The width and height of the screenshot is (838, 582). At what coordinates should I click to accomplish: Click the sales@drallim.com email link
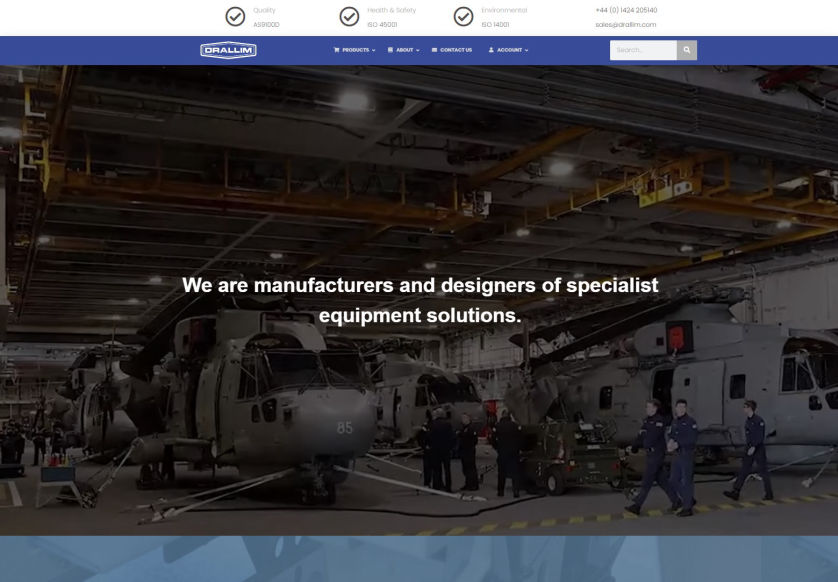625,25
